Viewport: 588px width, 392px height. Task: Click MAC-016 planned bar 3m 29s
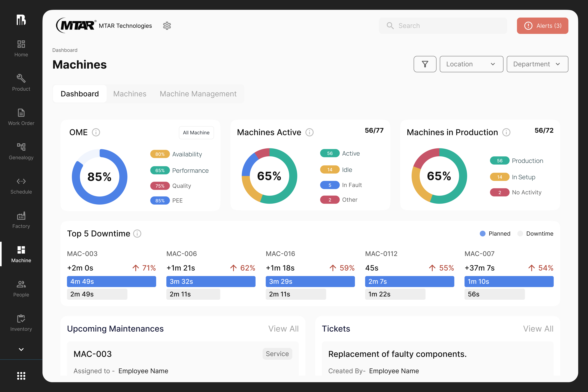310,282
